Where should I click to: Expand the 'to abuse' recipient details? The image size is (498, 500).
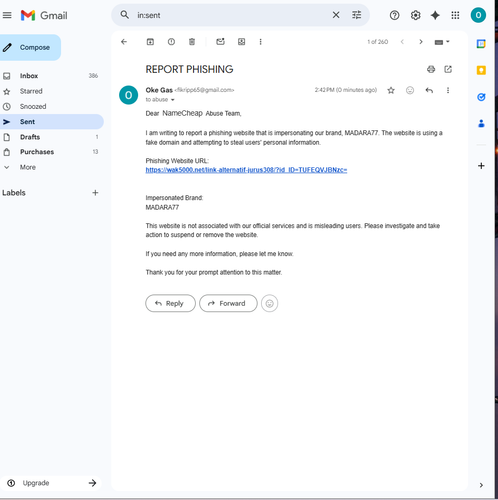tap(173, 100)
